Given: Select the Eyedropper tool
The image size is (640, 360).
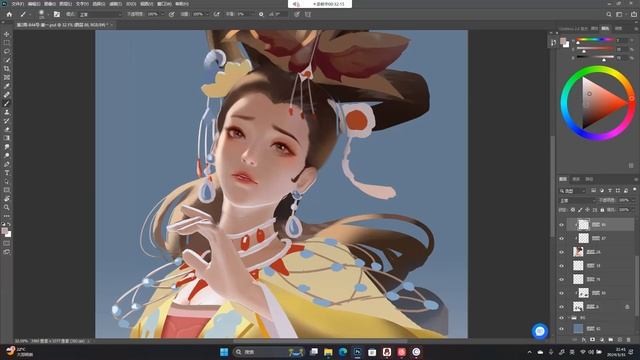Looking at the screenshot, I should point(7,86).
